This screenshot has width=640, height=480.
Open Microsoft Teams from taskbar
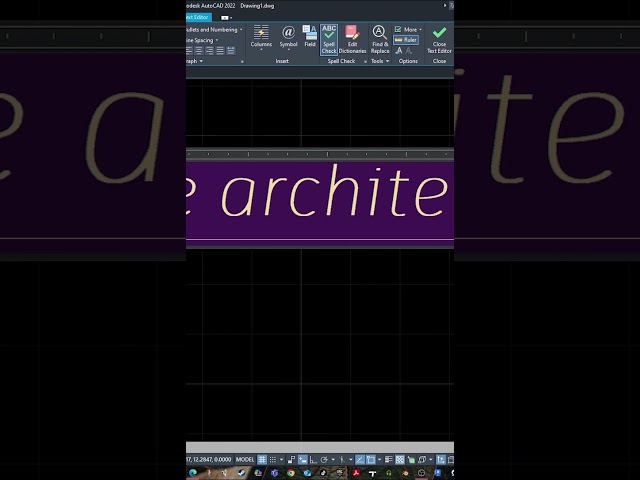pos(274,473)
